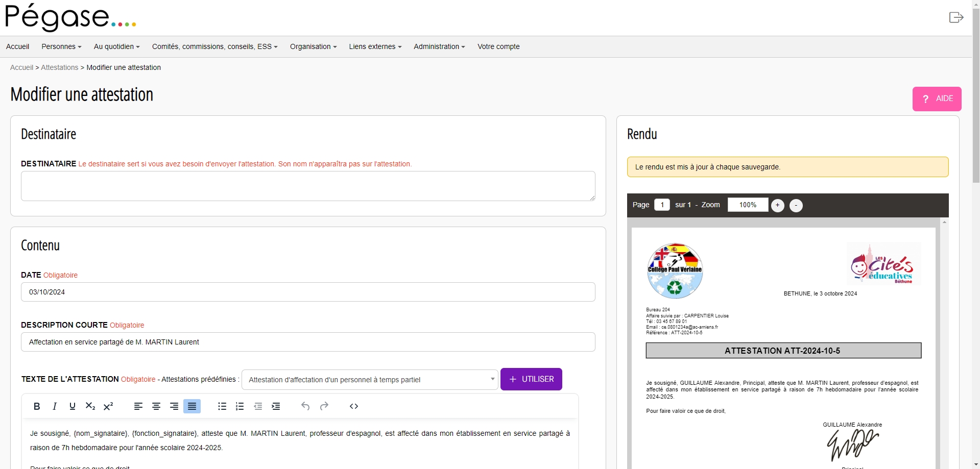Insert a bulleted list
The image size is (980, 469).
click(x=222, y=406)
